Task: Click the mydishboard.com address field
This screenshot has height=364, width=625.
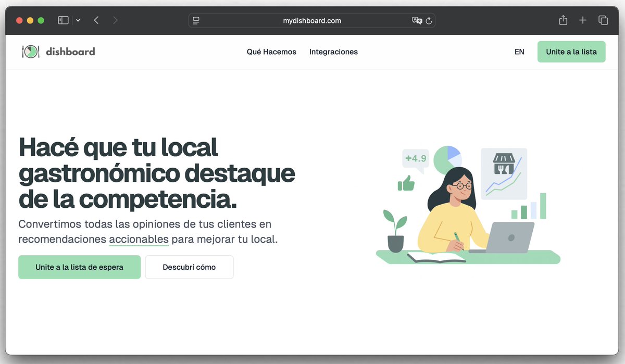Action: (312, 20)
